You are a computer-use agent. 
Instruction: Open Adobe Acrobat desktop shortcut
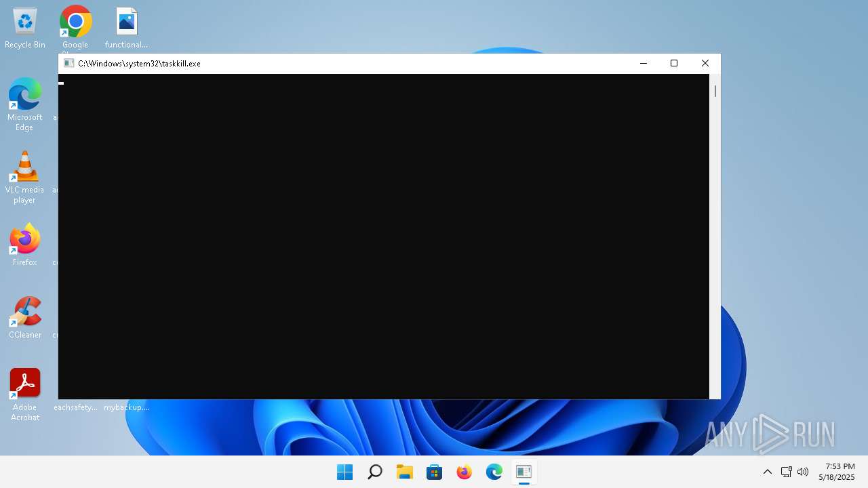coord(25,394)
